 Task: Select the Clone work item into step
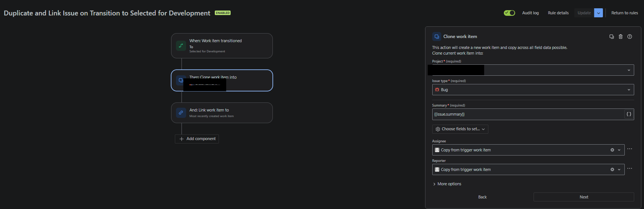coord(222,80)
